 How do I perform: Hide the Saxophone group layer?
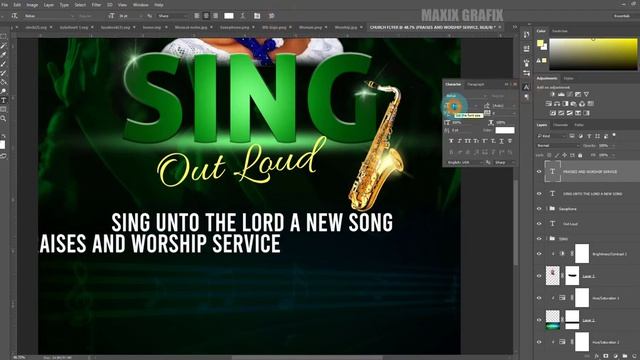(539, 209)
